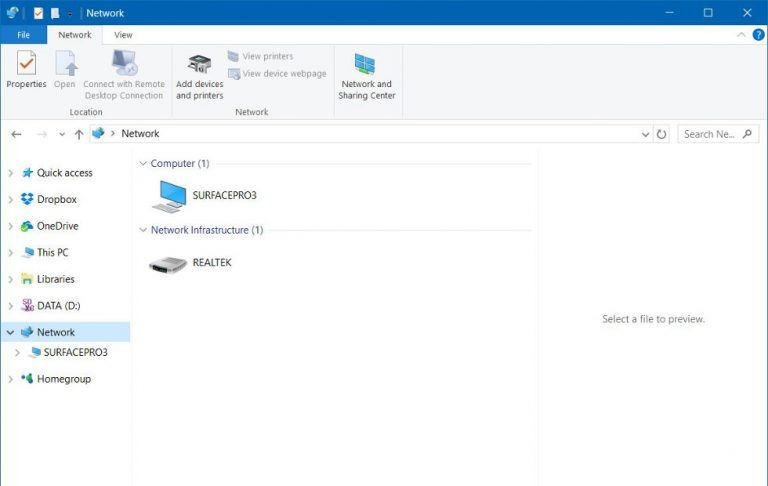Select the SURFACEPRO3 computer icon
768x486 pixels.
point(169,196)
